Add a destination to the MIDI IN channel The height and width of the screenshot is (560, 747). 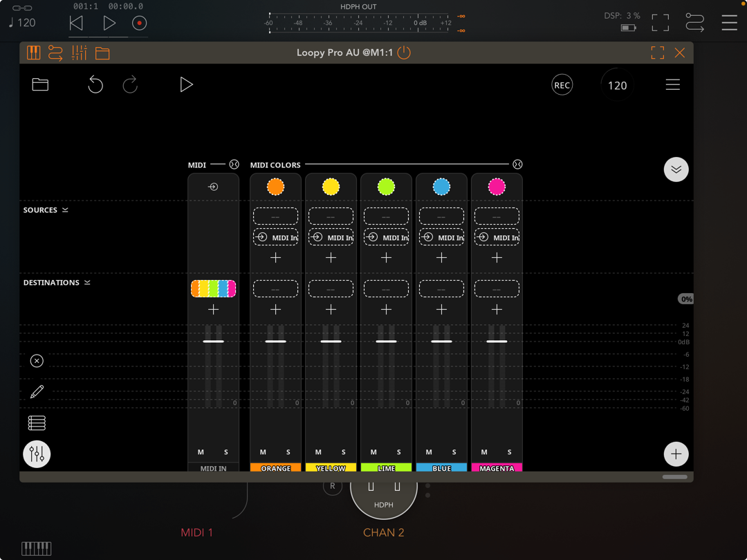click(x=213, y=310)
